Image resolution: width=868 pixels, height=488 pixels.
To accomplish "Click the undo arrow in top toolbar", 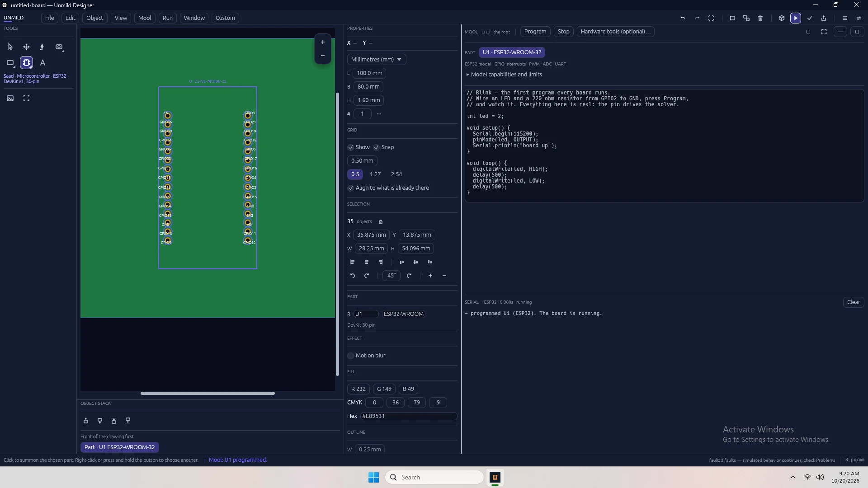I will point(683,18).
